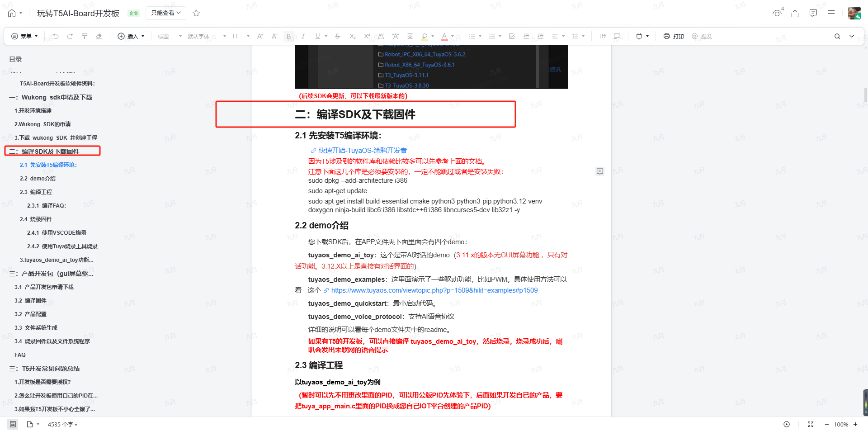868x431 pixels.
Task: Decrease indent of the paragraph
Action: point(526,36)
